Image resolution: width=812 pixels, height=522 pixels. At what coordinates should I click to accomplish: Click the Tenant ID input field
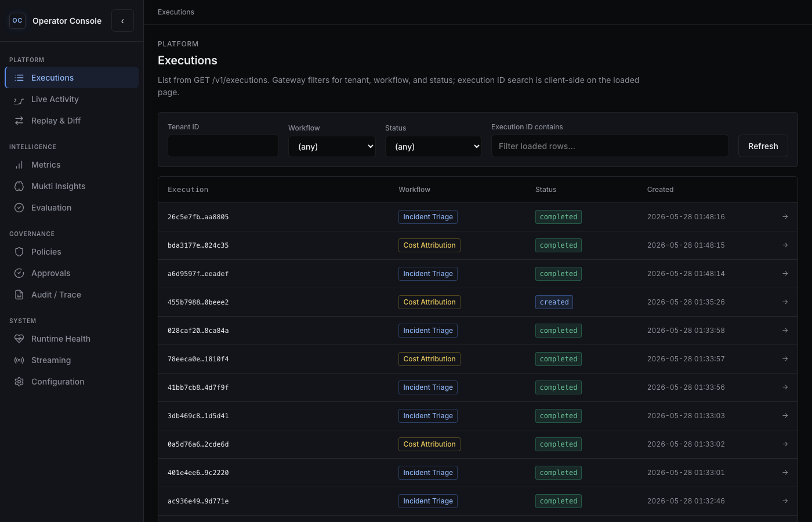click(x=223, y=146)
